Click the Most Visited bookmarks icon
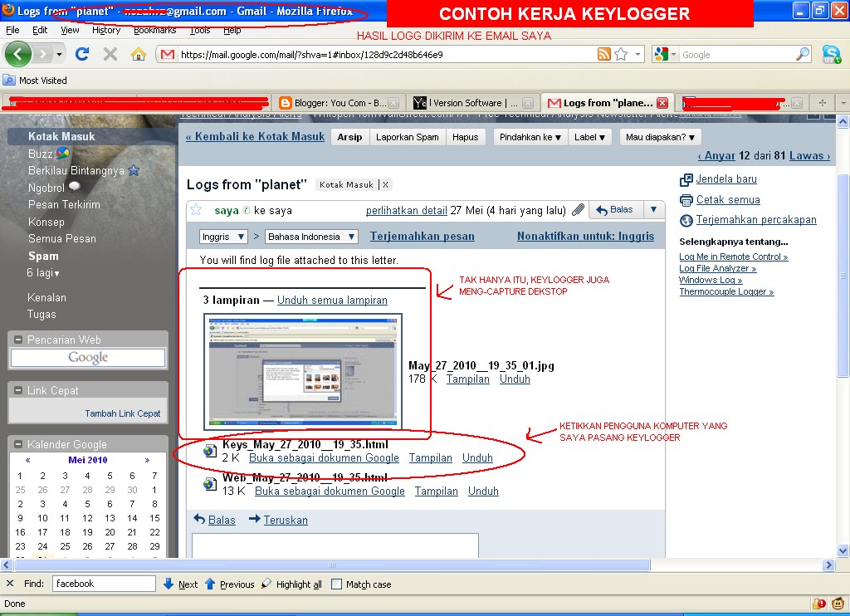The width and height of the screenshot is (850, 616). pos(8,81)
